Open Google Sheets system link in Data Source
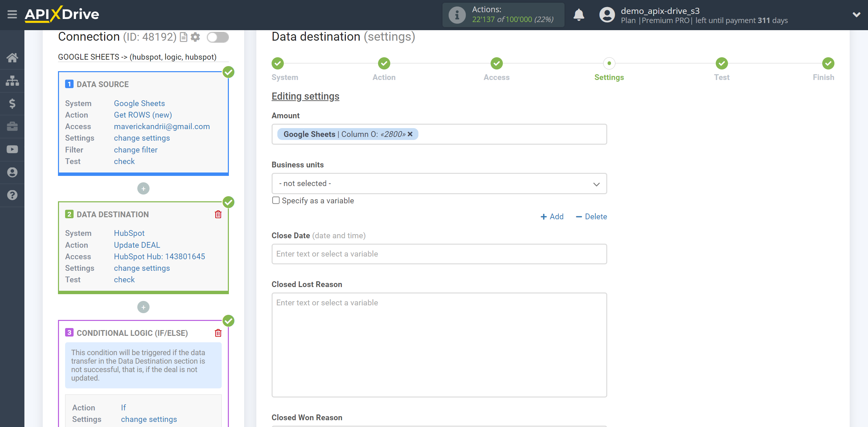Screen dimensions: 868x427 pyautogui.click(x=139, y=103)
